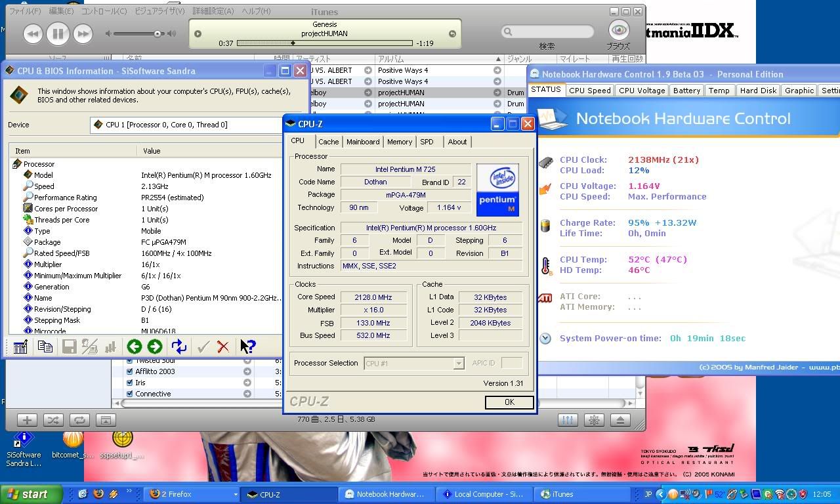Click the Intel Pentium M logo in CPU-Z

click(x=497, y=190)
